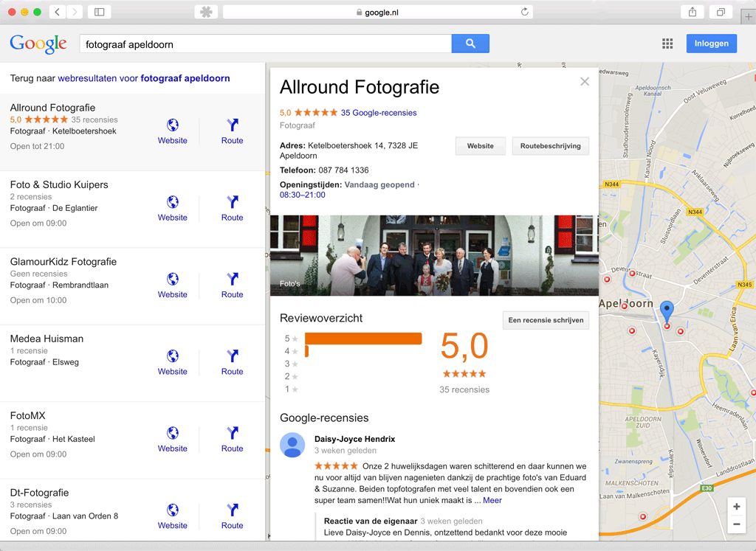Screen dimensions: 756x551
Task: Zoom in on the map
Action: pos(736,507)
